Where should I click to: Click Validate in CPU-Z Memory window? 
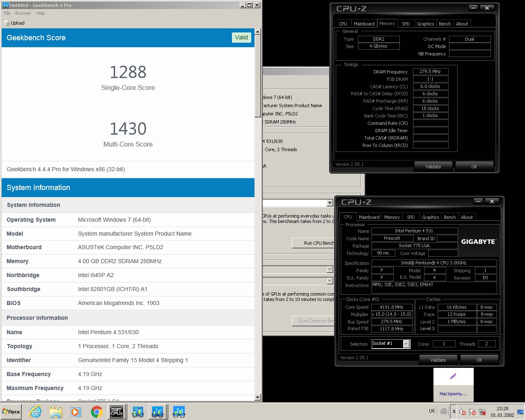[x=433, y=167]
